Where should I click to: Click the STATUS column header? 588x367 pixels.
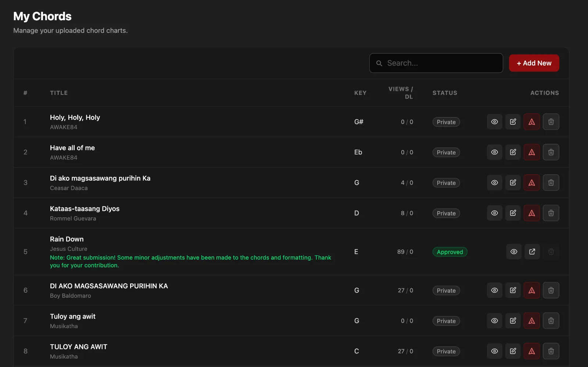[445, 93]
